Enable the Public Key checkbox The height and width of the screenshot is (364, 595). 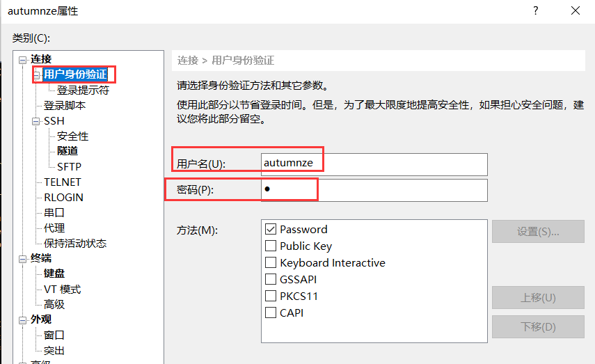(271, 246)
